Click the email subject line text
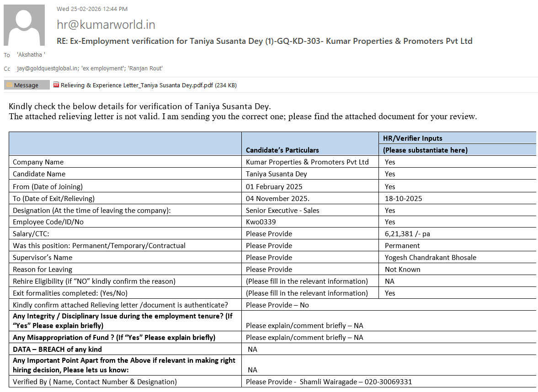The height and width of the screenshot is (392, 538). 264,41
